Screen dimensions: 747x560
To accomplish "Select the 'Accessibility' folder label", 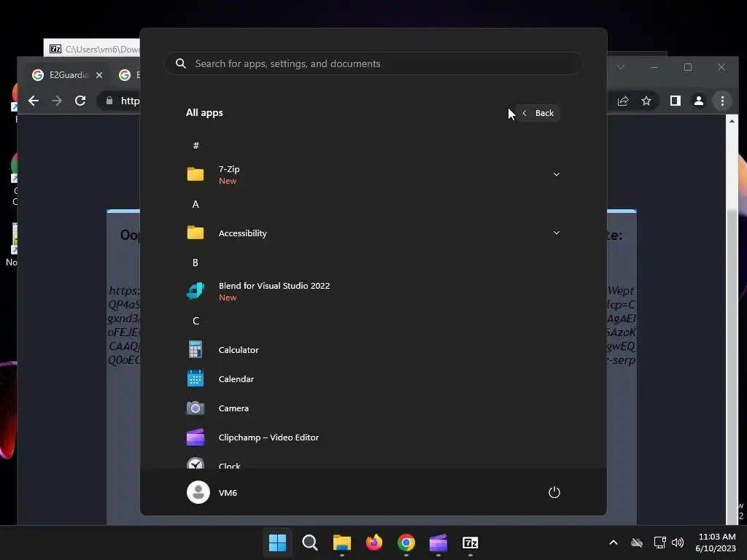I will [242, 233].
